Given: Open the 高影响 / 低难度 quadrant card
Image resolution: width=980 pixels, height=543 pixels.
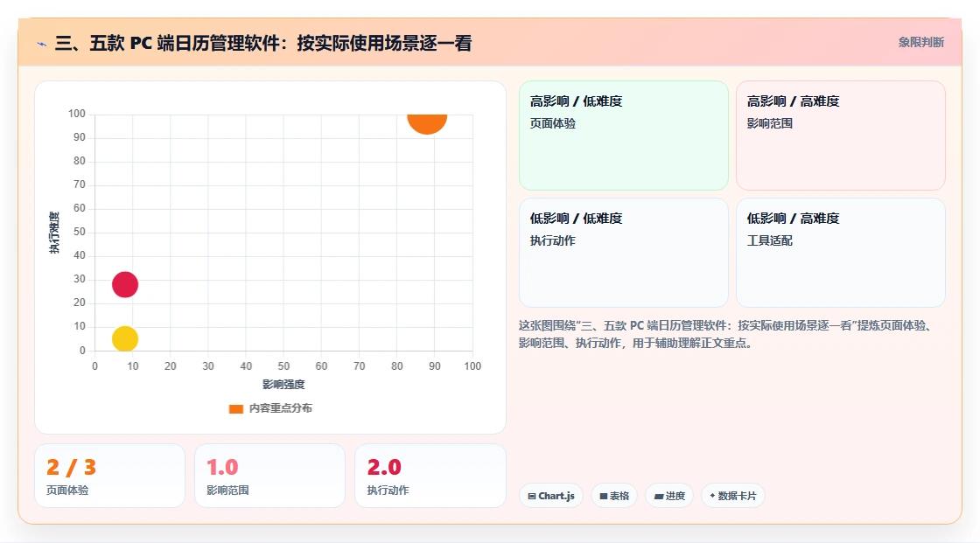Looking at the screenshot, I should (x=624, y=135).
